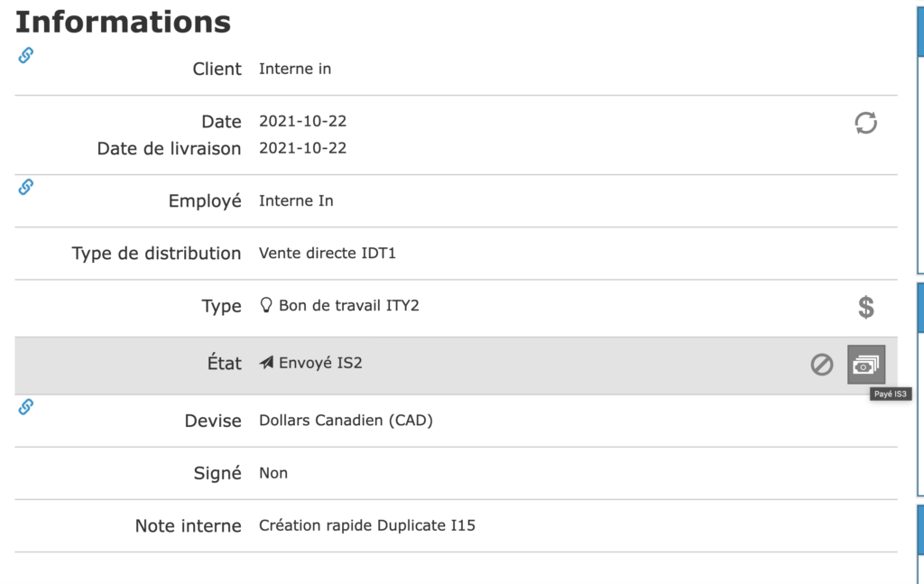Click the cancel circle icon in État row
The image size is (924, 584).
click(821, 365)
